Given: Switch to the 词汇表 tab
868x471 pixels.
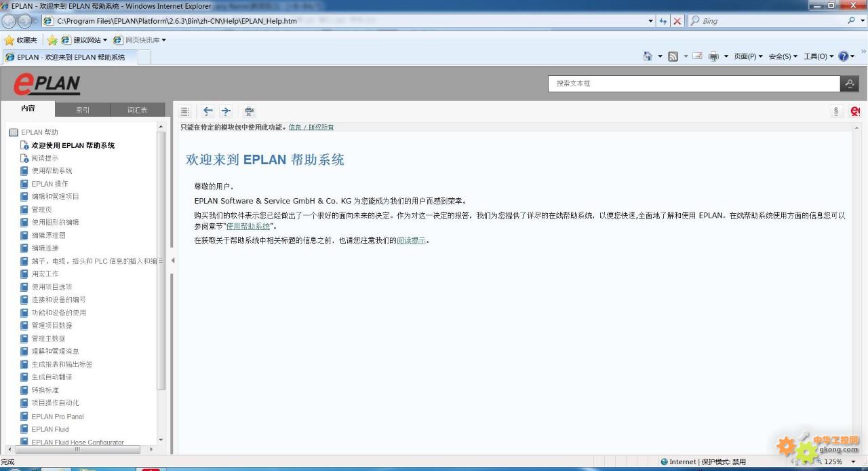Looking at the screenshot, I should pos(138,109).
